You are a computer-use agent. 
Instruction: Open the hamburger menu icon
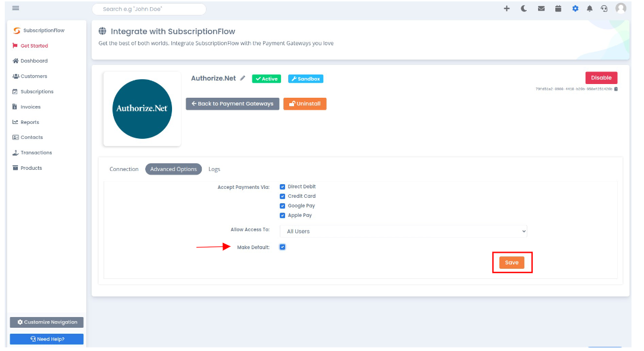tap(15, 8)
